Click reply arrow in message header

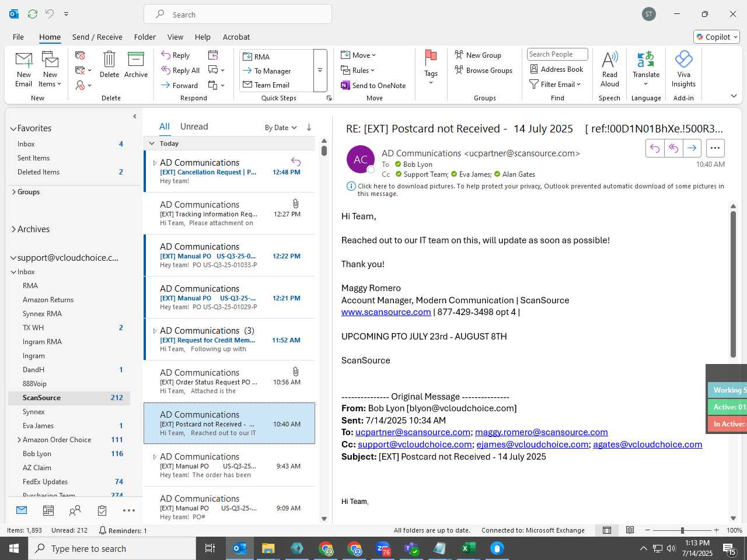coord(655,148)
